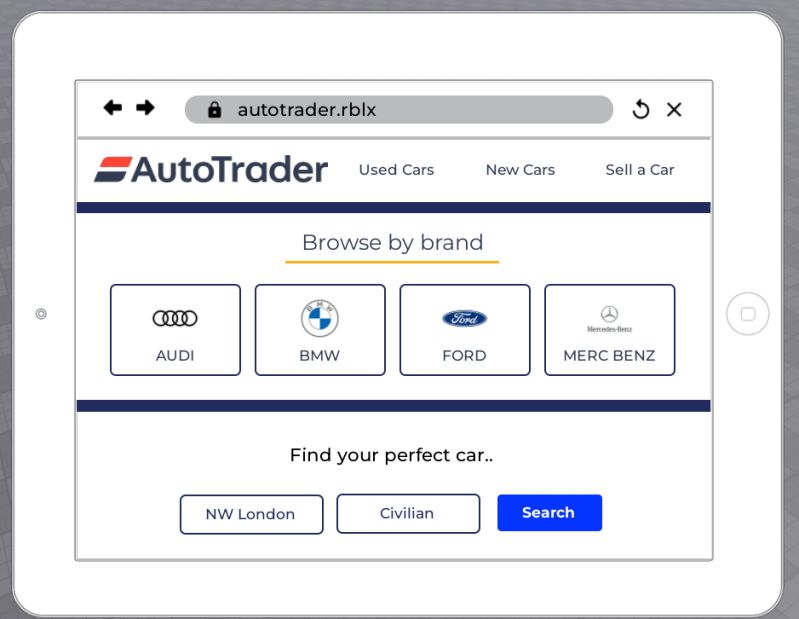
Task: Click the padlock icon in the address bar
Action: point(215,110)
